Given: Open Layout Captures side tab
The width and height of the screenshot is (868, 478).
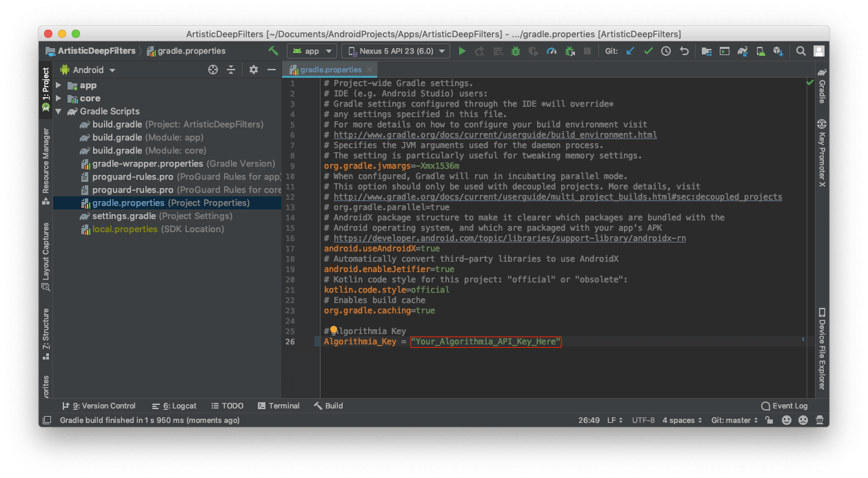Looking at the screenshot, I should coord(46,256).
